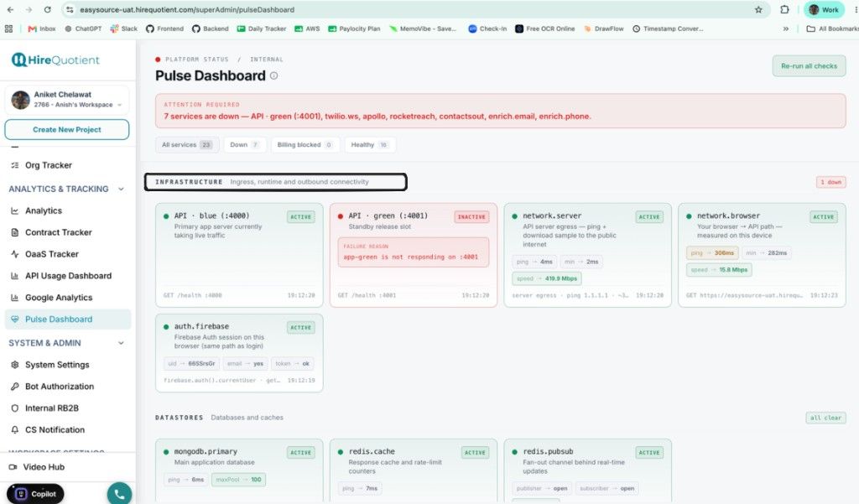Open the API blue (:4000) service card

pyautogui.click(x=239, y=255)
